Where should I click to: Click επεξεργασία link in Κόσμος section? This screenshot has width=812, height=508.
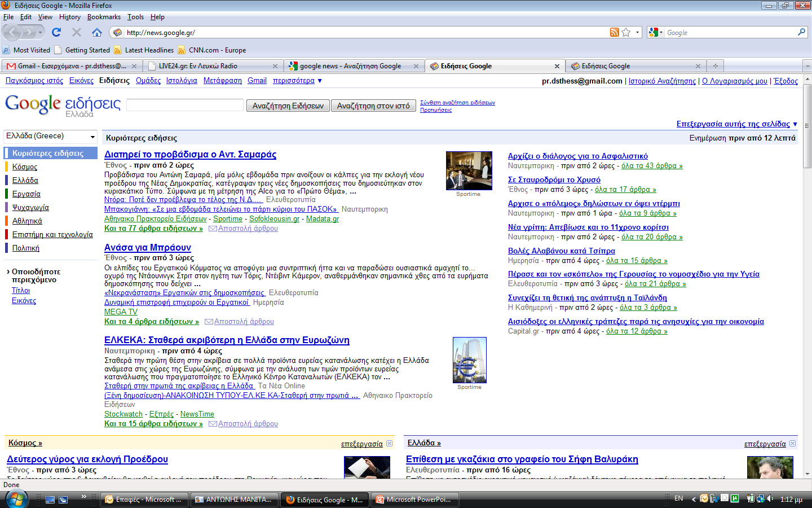pyautogui.click(x=362, y=444)
